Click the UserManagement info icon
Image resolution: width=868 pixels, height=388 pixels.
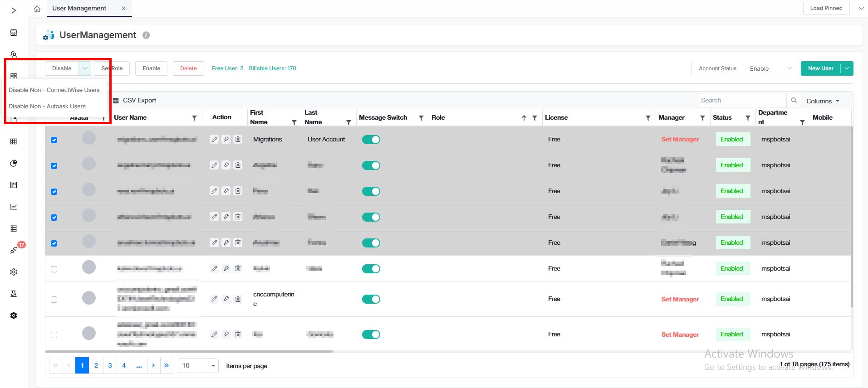pos(146,35)
